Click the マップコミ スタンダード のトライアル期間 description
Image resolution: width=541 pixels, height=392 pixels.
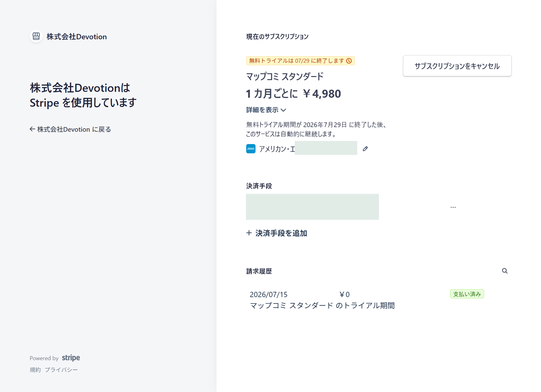[x=322, y=305]
